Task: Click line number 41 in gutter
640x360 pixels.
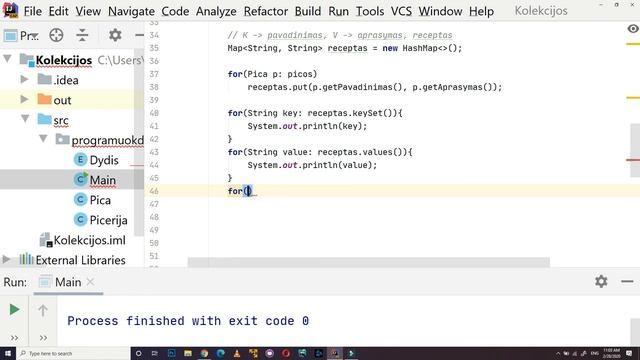Action: pos(154,126)
